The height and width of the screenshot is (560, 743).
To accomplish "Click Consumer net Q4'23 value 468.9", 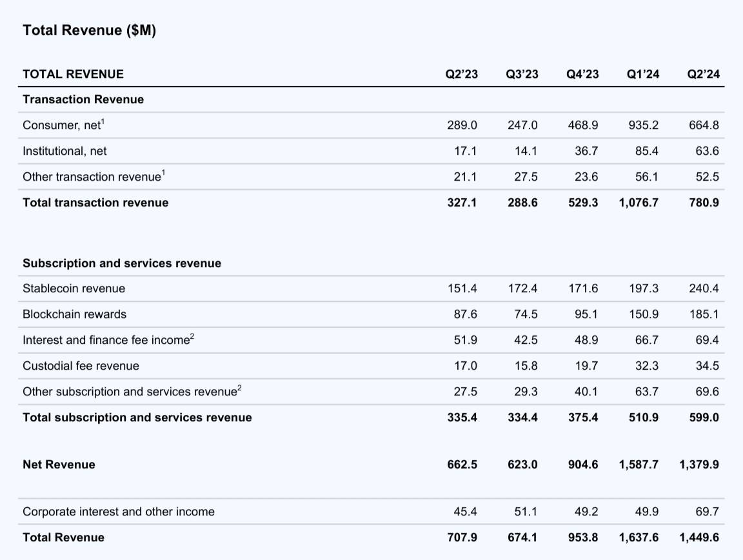I will [583, 125].
